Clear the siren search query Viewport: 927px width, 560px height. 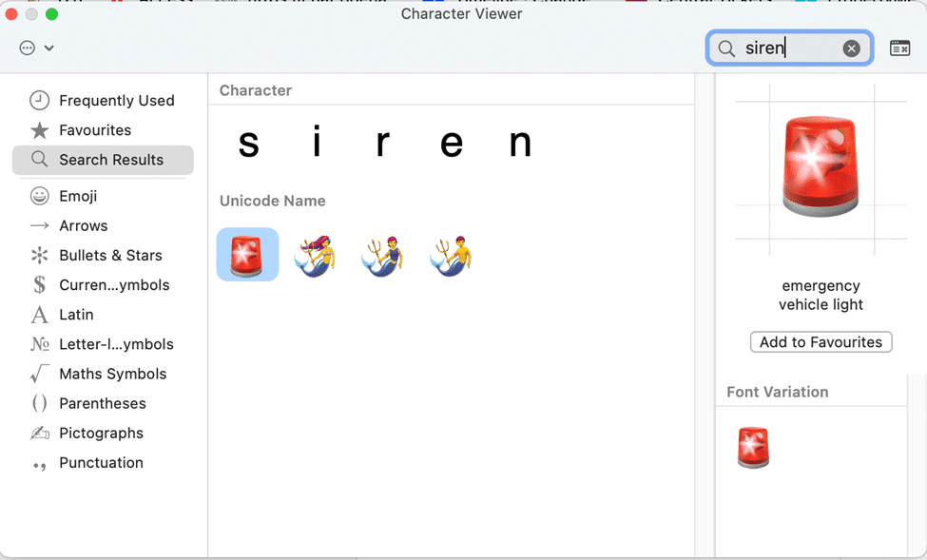(x=851, y=48)
